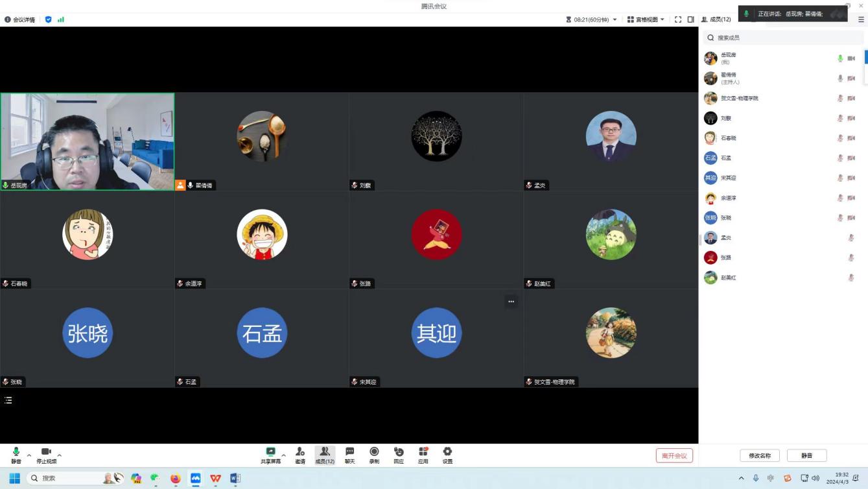This screenshot has height=489, width=868.
Task: Click the 回应 (Reactions) icon
Action: [399, 454]
